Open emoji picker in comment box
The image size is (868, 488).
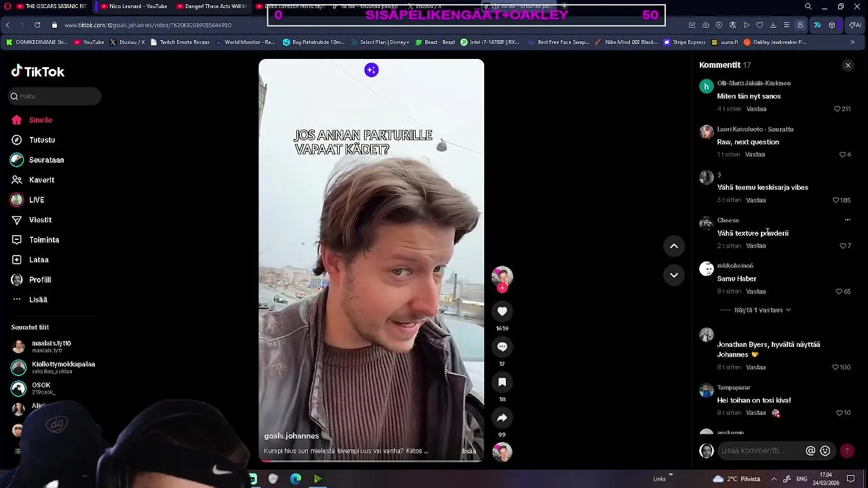(825, 451)
